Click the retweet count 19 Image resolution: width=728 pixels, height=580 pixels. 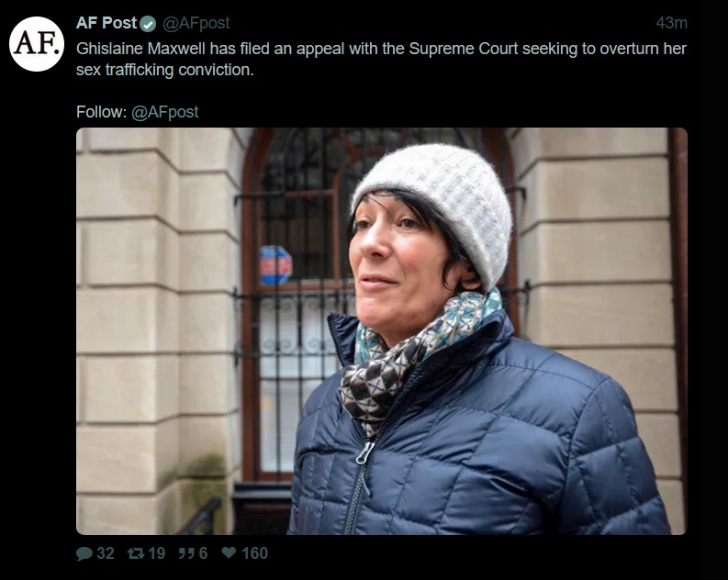click(156, 553)
